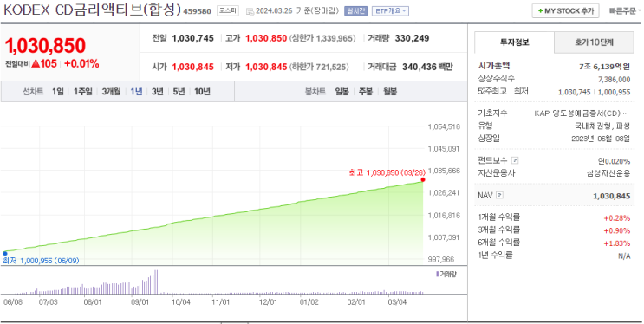Click the stock code 459580
Viewport: 644px width, 324px height.
pyautogui.click(x=197, y=11)
